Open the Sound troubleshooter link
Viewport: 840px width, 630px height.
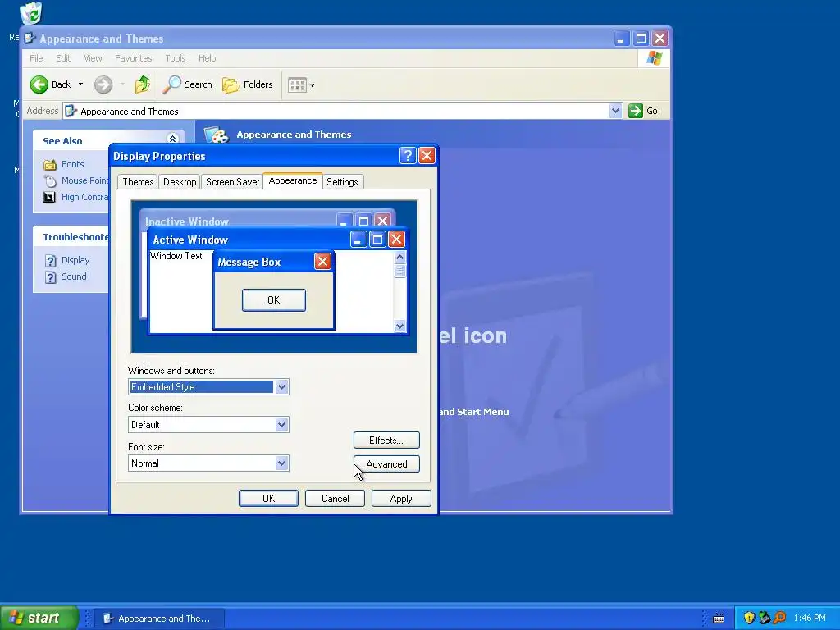(x=74, y=276)
